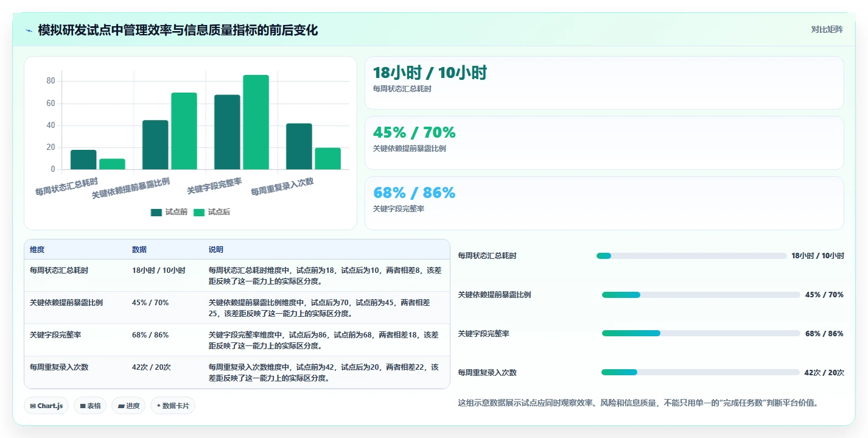This screenshot has width=868, height=438.
Task: Click the Chart.js tag
Action: (46, 406)
